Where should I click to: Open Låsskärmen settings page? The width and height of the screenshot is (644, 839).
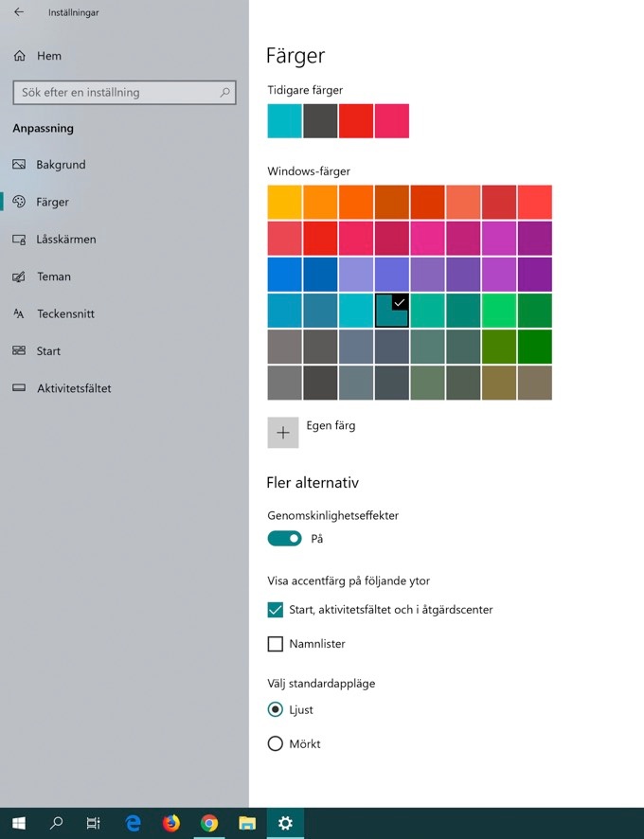tap(65, 240)
